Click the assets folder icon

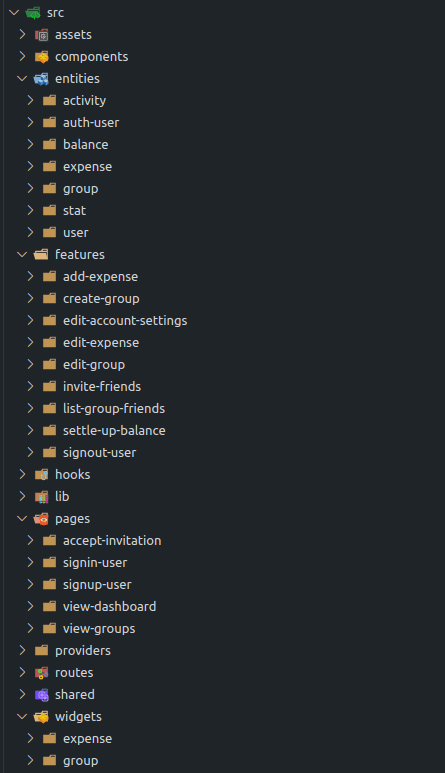(41, 35)
